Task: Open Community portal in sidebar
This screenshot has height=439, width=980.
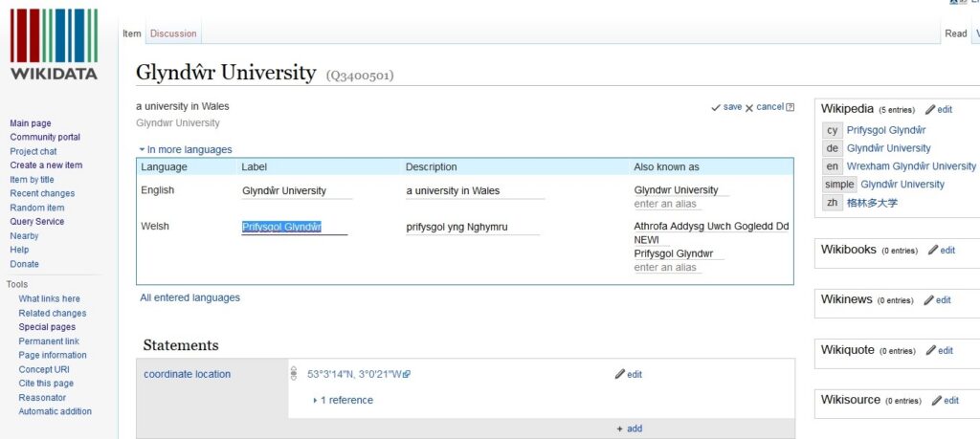Action: 45,138
